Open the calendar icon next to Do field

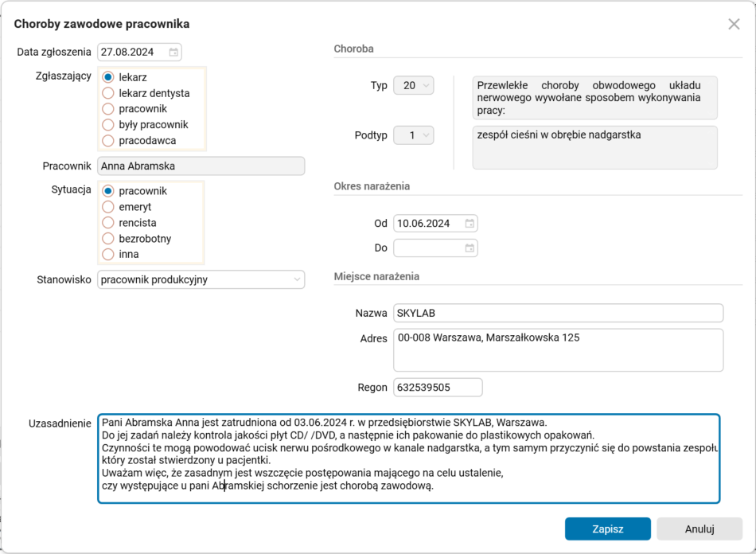click(x=470, y=248)
